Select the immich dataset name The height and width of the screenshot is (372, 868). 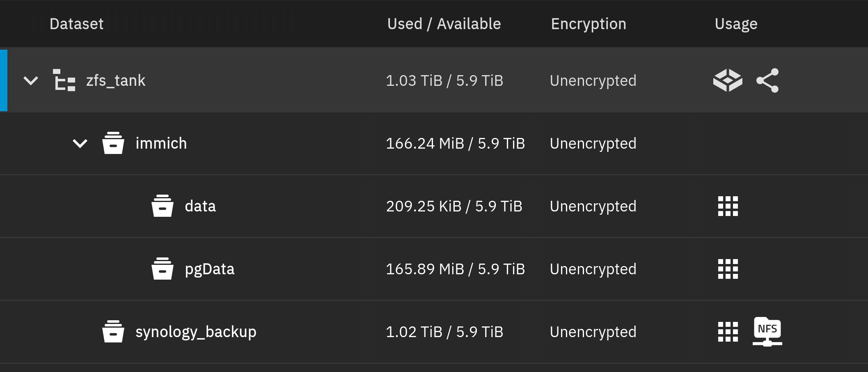point(161,143)
